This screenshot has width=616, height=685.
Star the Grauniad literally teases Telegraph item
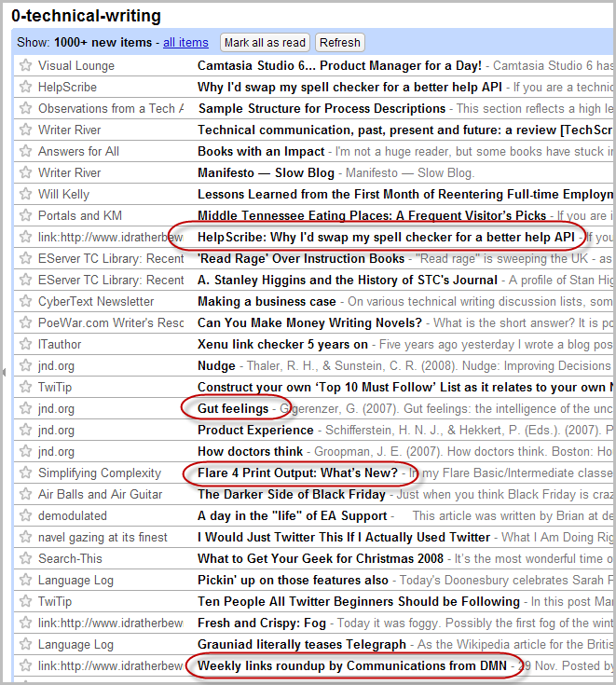click(26, 644)
